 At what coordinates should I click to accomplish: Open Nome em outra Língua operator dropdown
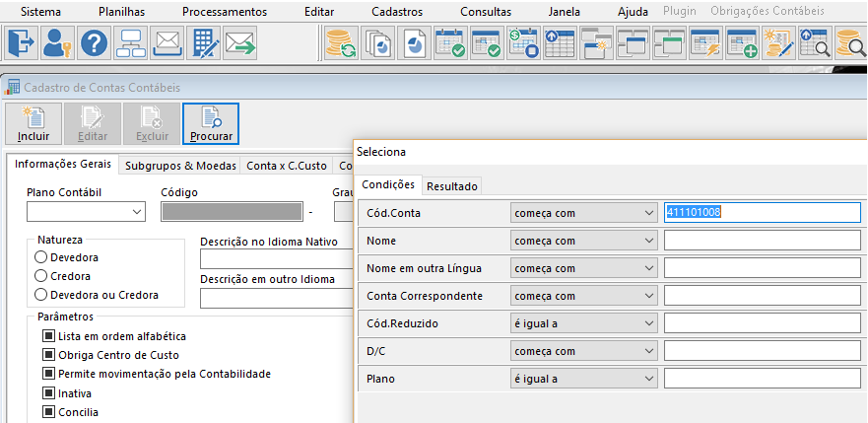pyautogui.click(x=583, y=268)
